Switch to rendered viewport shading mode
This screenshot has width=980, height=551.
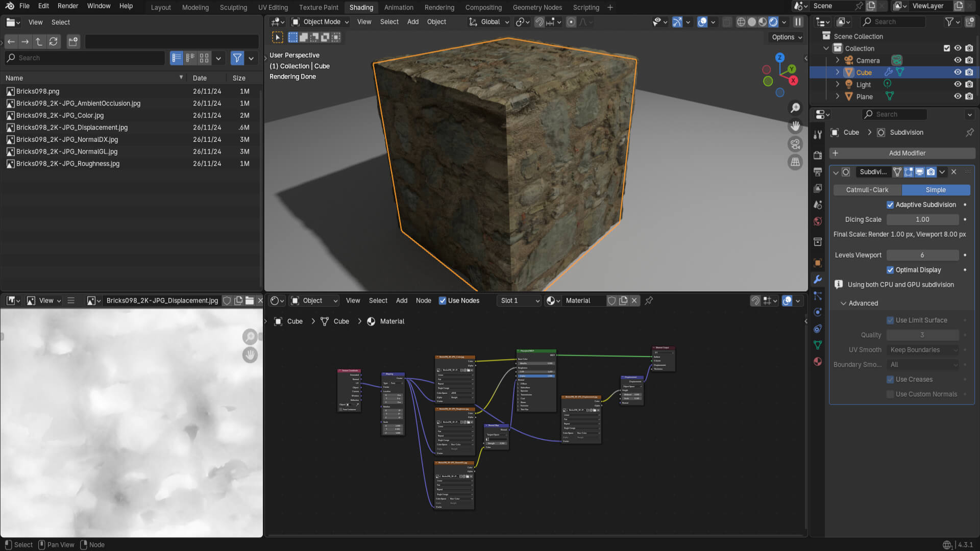pyautogui.click(x=774, y=22)
